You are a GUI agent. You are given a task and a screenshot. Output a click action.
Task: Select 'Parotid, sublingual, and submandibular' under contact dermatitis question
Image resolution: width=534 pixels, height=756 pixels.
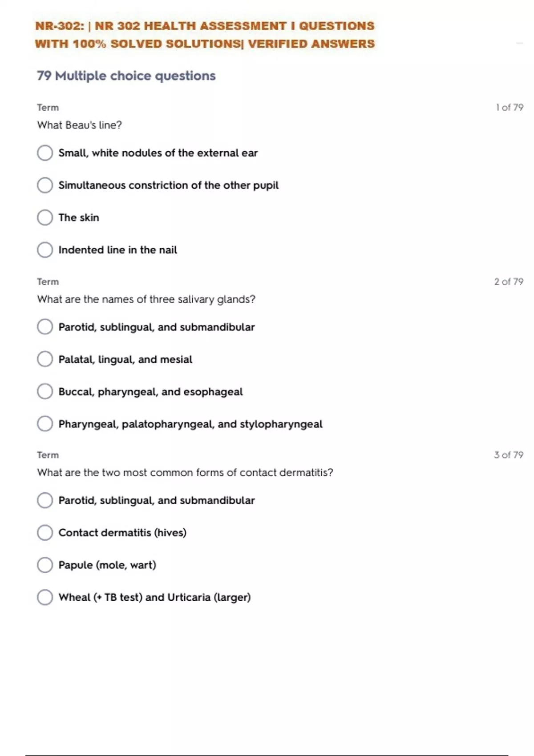[45, 500]
